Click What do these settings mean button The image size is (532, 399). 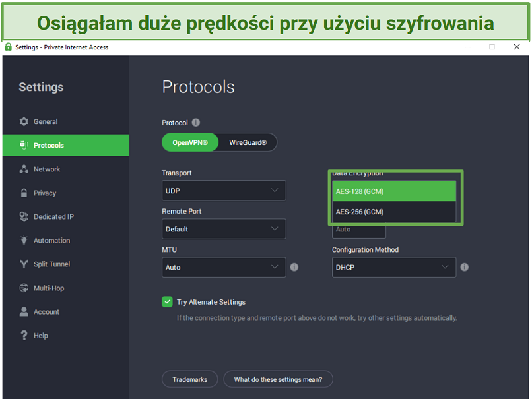279,379
